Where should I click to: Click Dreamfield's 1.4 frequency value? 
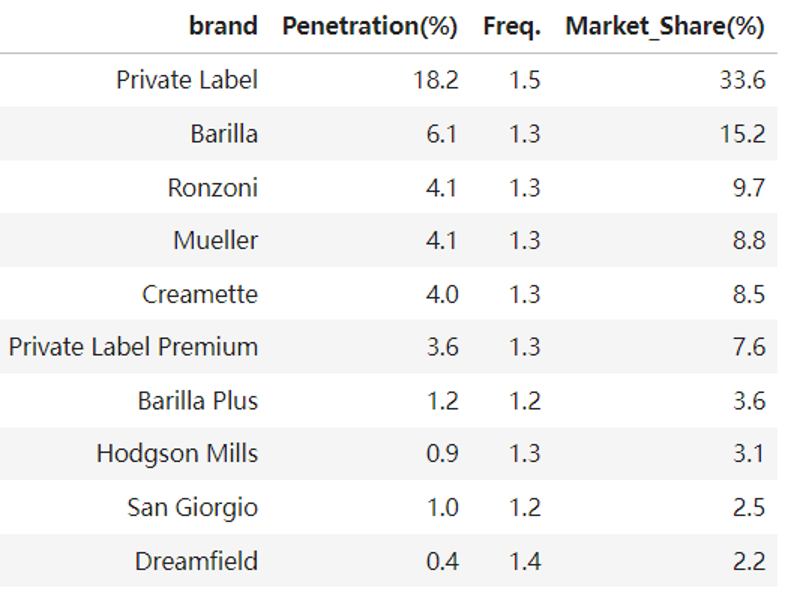[x=524, y=561]
